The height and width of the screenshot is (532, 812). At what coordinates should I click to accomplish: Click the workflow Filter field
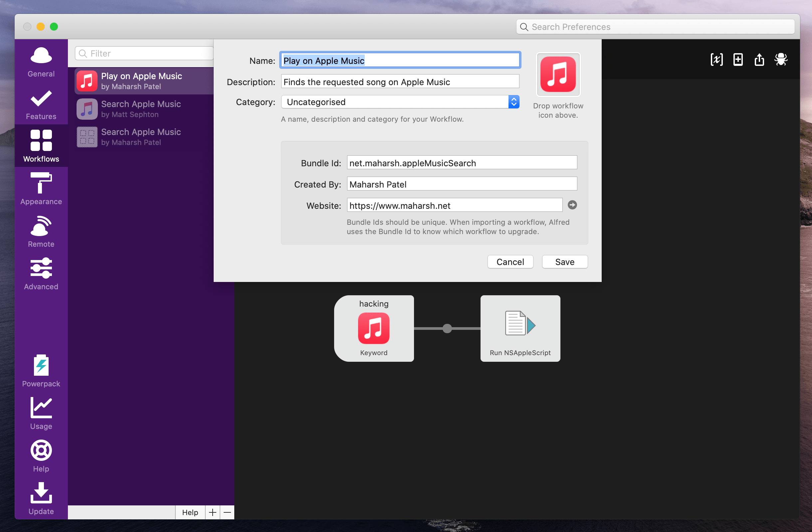pos(144,54)
